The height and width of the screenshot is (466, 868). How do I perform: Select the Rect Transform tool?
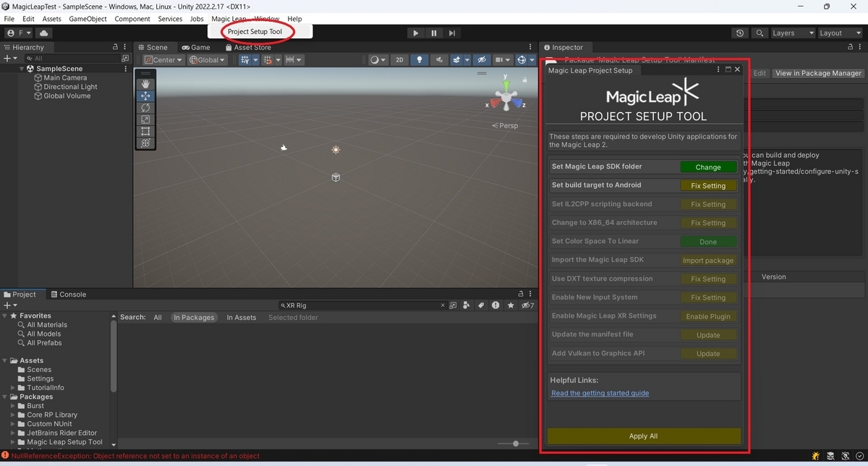click(145, 131)
